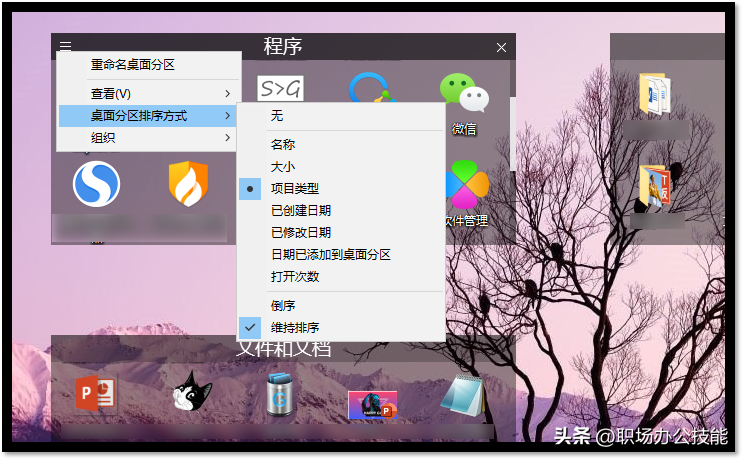Screen dimensions: 743x460
Task: Toggle the 维持排序 checked option
Action: coord(295,327)
